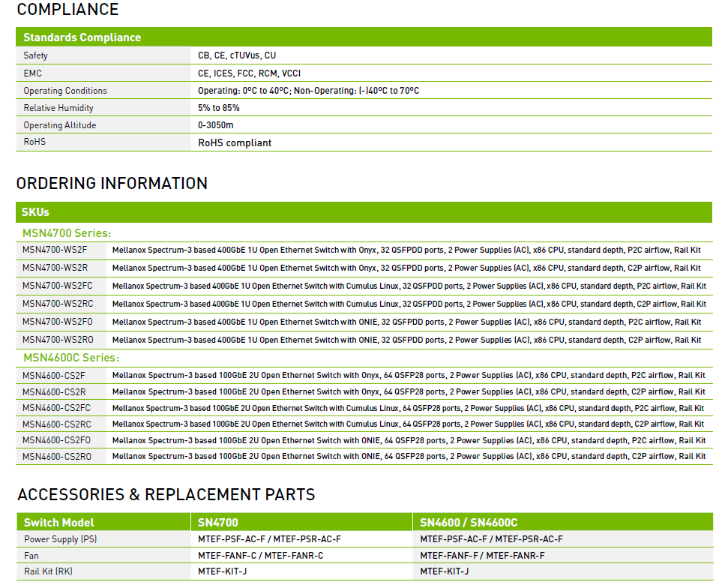Click the Operating Conditions temperature value
Screen dimensions: 722x588
click(x=308, y=91)
